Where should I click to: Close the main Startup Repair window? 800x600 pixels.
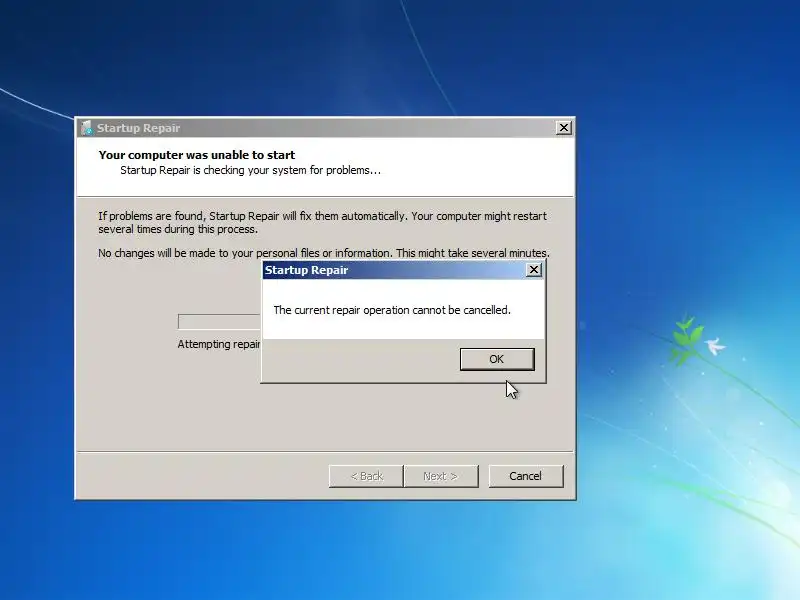click(563, 128)
